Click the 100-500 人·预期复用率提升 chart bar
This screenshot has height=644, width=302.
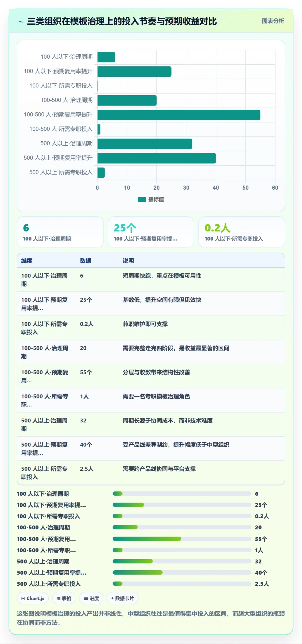pyautogui.click(x=179, y=115)
